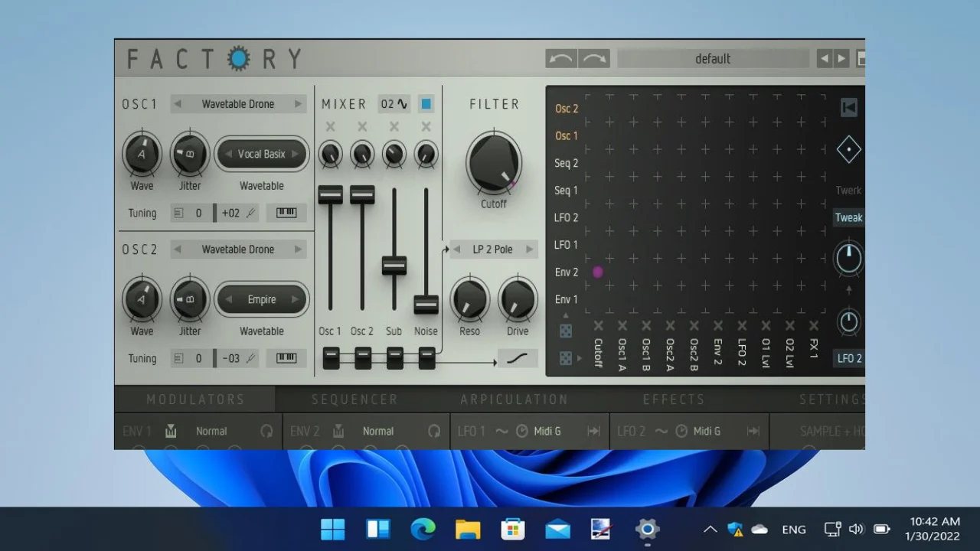Select the Twerk mode
980x551 pixels.
(x=848, y=191)
